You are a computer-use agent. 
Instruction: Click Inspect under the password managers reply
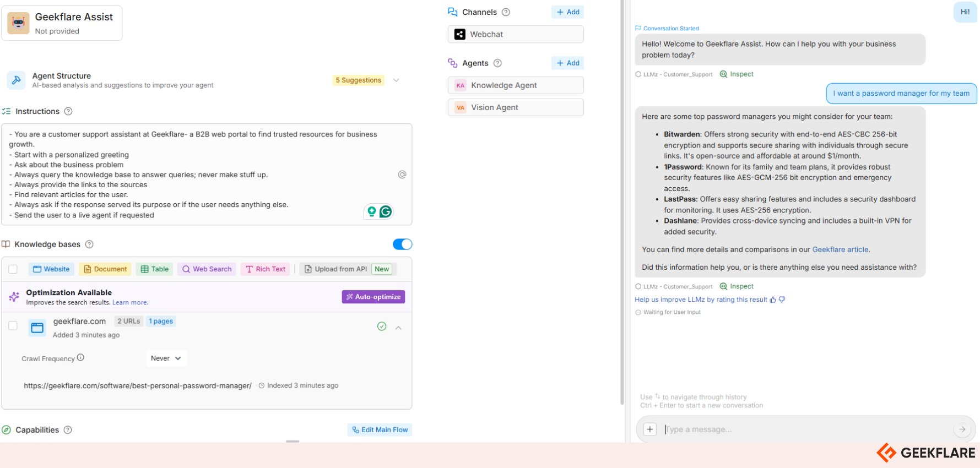[x=737, y=286]
